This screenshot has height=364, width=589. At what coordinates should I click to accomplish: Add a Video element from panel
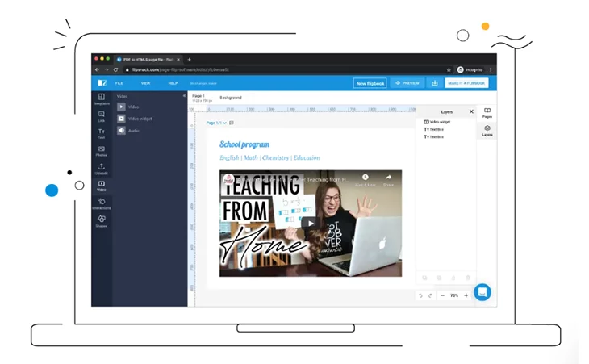pos(127,107)
